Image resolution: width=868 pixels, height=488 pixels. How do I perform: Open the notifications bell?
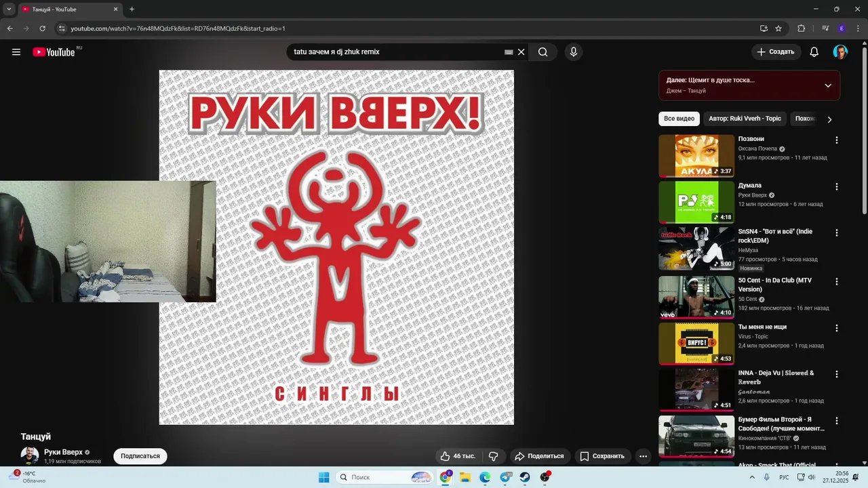pos(814,52)
